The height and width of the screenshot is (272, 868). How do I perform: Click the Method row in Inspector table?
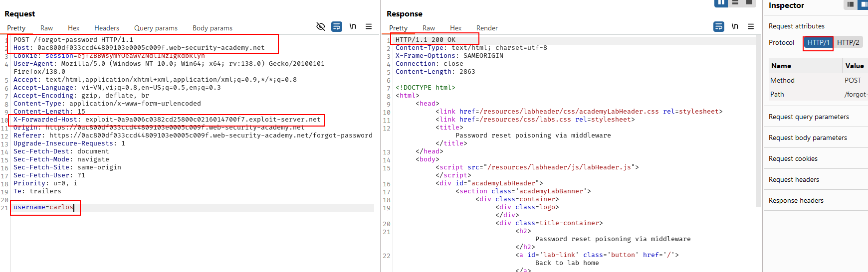818,80
